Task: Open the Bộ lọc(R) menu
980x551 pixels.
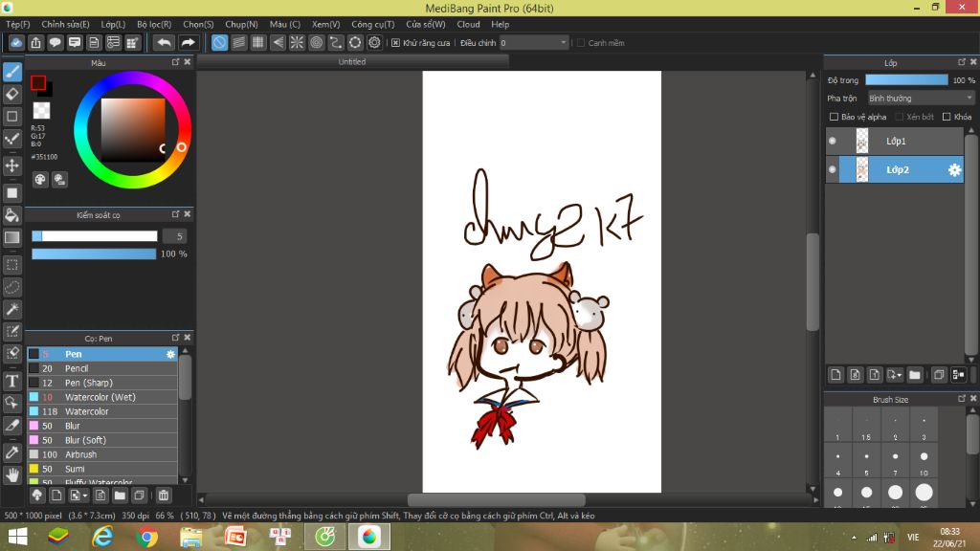Action: [x=154, y=24]
